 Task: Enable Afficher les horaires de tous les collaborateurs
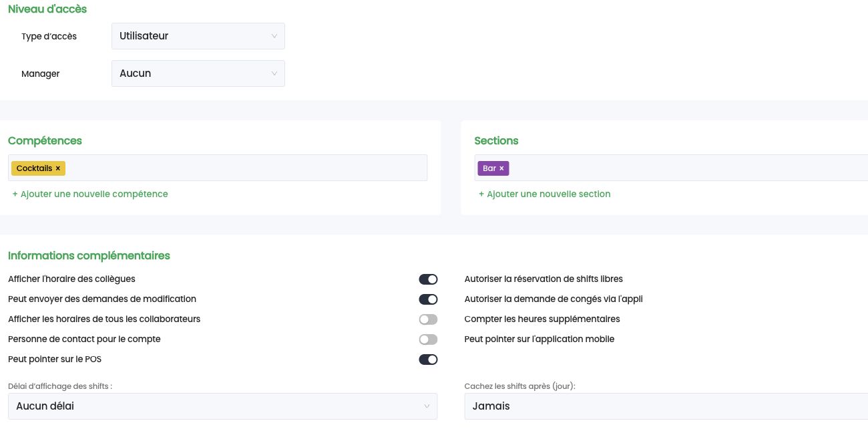click(x=428, y=319)
